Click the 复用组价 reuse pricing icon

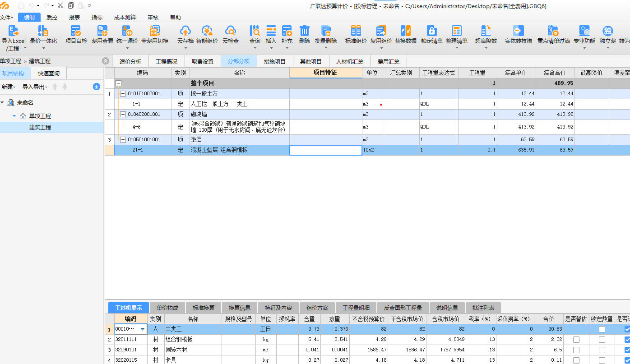381,31
